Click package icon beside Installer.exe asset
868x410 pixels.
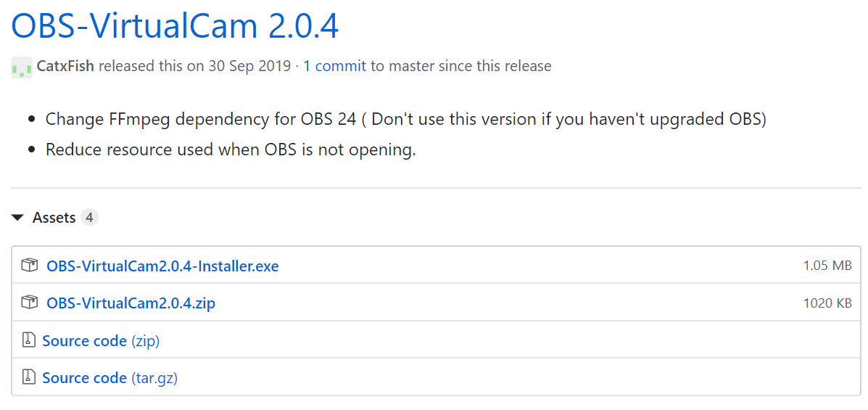(29, 266)
